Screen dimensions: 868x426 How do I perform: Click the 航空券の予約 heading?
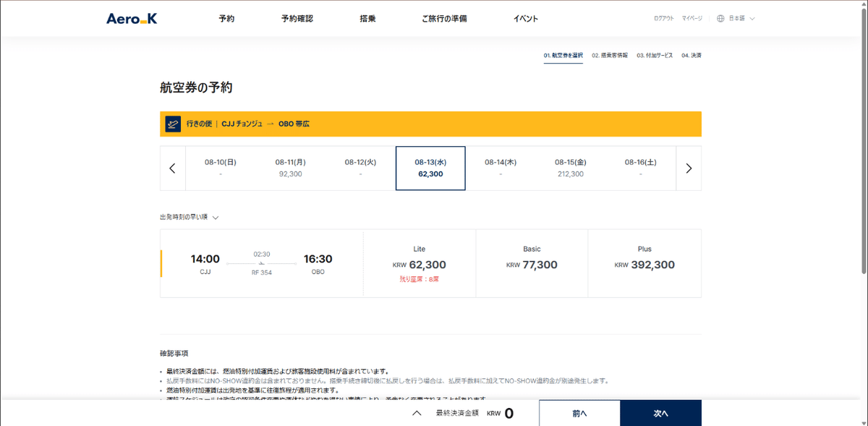pyautogui.click(x=196, y=88)
